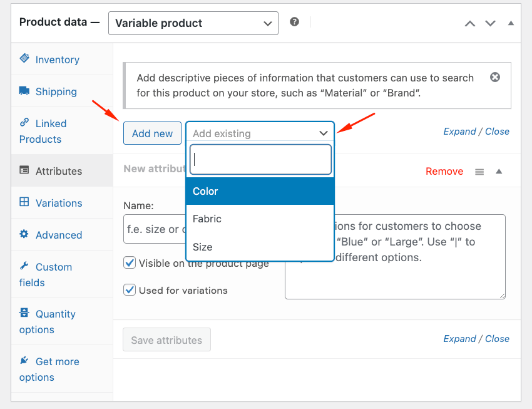Move Product data panel down

point(490,23)
